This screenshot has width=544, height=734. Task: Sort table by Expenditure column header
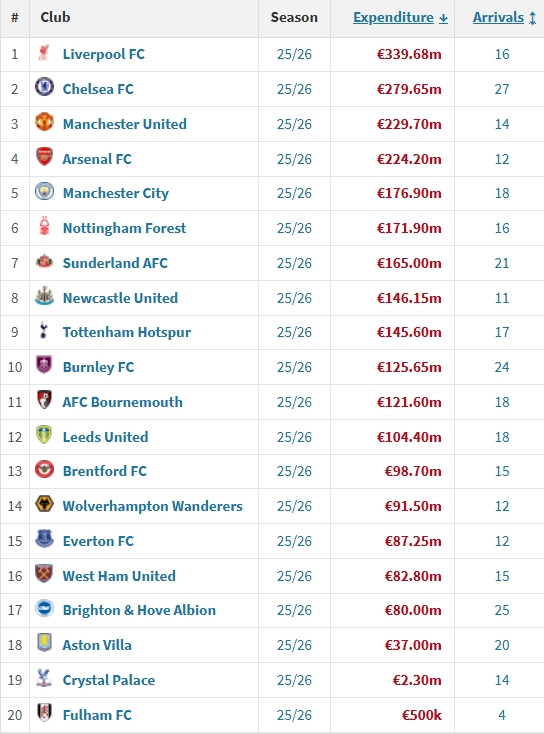393,17
